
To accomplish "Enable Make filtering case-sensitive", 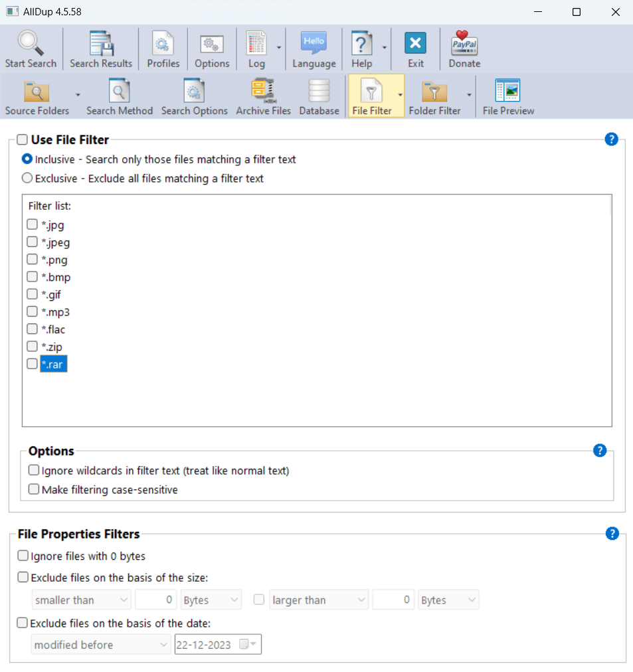I will pyautogui.click(x=34, y=489).
